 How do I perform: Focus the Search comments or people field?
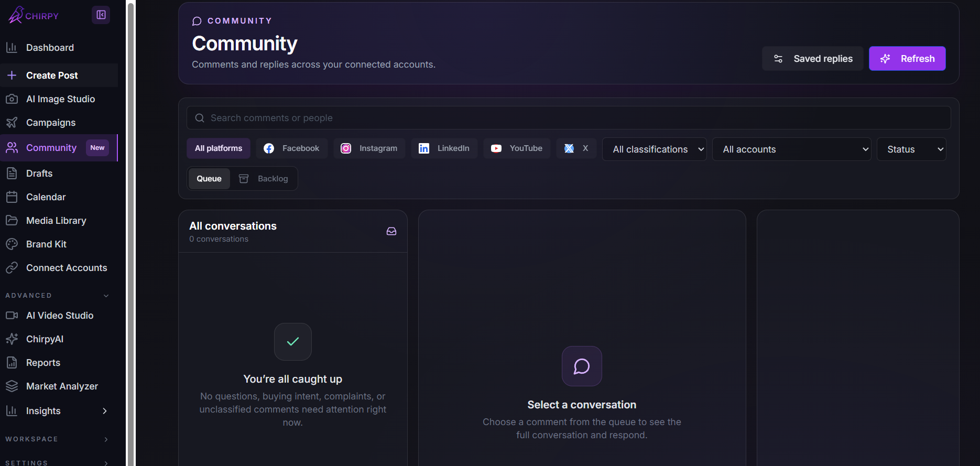(569, 118)
